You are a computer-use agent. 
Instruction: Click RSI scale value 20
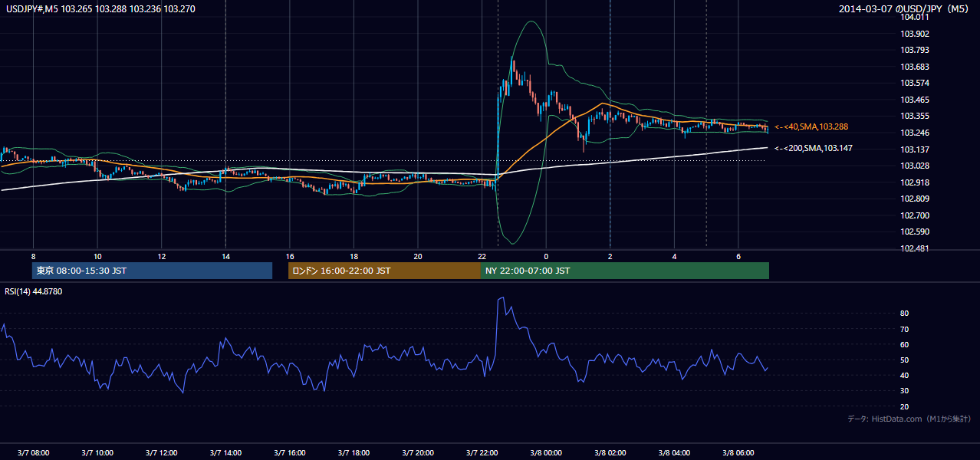click(905, 406)
